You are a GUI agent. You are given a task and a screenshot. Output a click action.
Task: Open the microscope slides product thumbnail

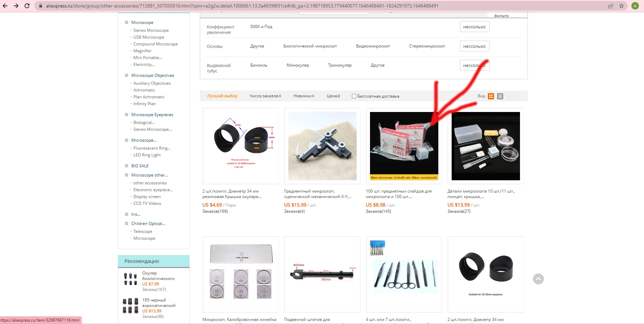point(404,146)
